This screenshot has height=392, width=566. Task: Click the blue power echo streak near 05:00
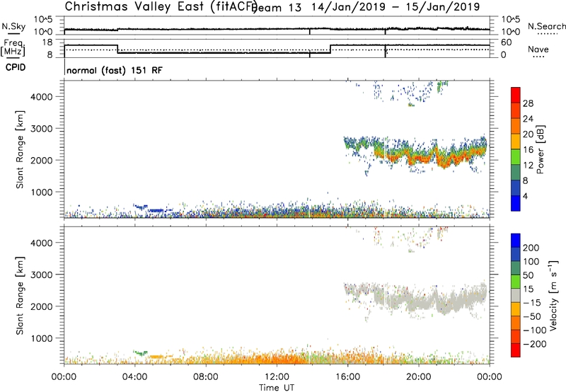pyautogui.click(x=156, y=210)
